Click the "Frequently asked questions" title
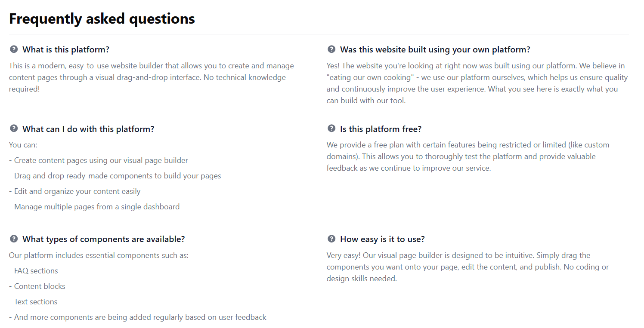 (x=102, y=18)
